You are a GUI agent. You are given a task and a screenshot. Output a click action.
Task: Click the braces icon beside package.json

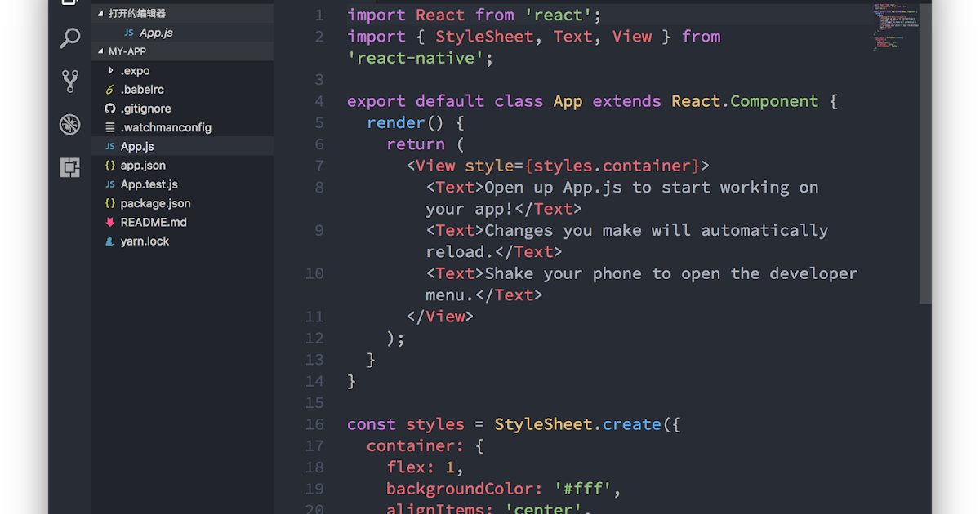pyautogui.click(x=110, y=202)
